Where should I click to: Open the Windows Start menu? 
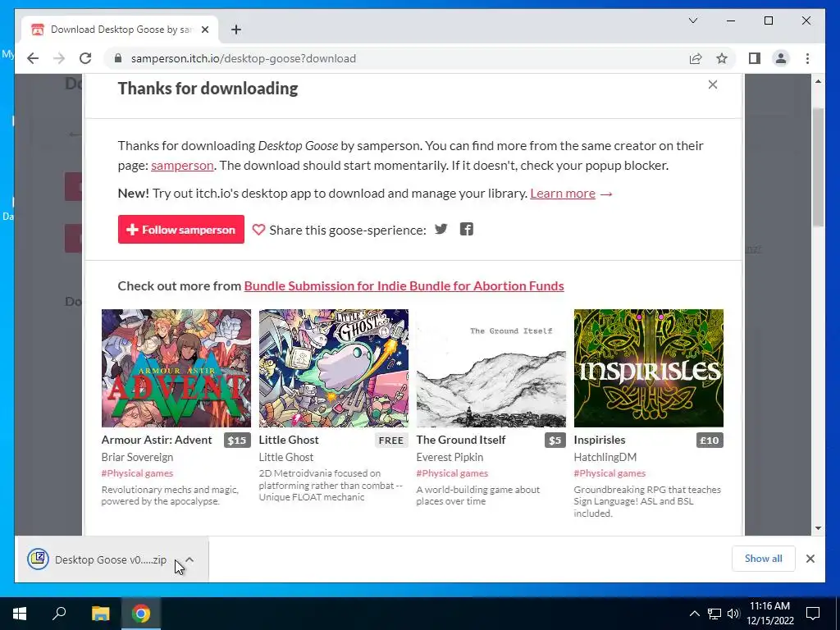coord(20,614)
